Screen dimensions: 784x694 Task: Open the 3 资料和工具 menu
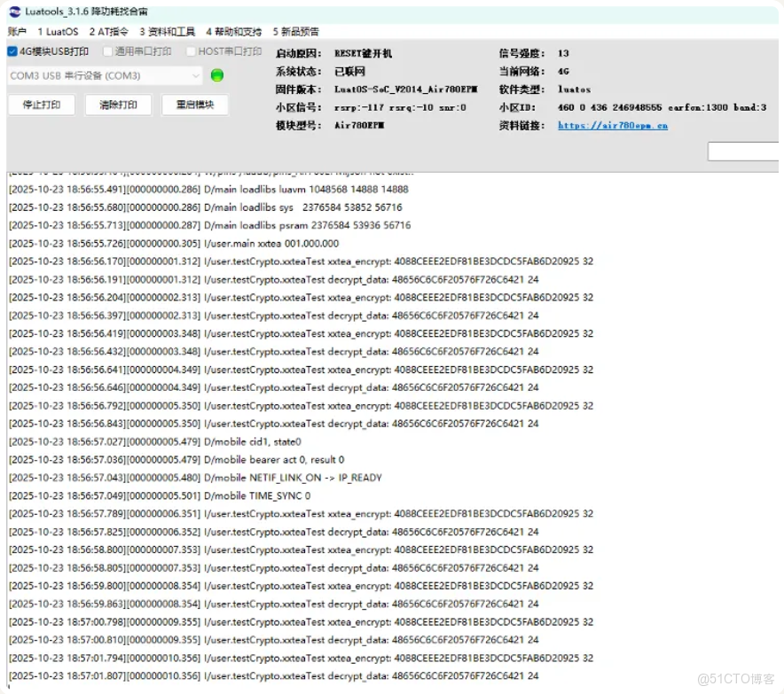167,32
